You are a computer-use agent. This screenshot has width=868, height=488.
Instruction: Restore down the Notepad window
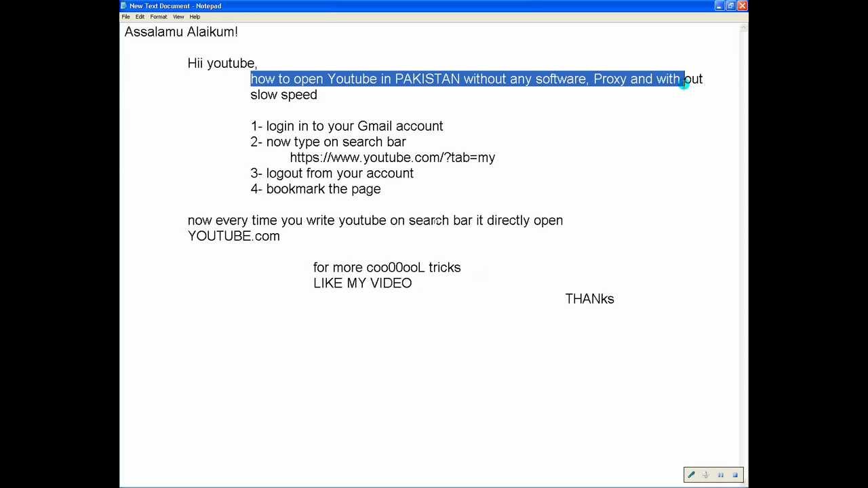click(731, 5)
